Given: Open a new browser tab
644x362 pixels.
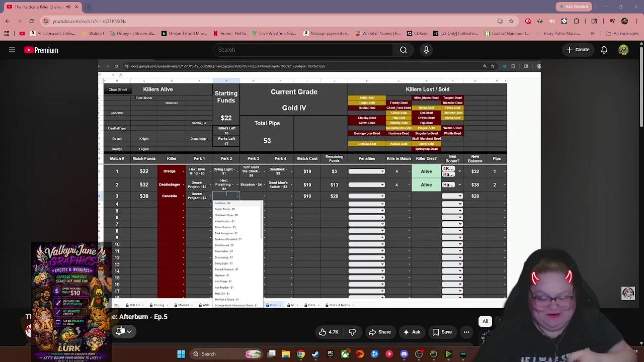Looking at the screenshot, I should pyautogui.click(x=88, y=7).
